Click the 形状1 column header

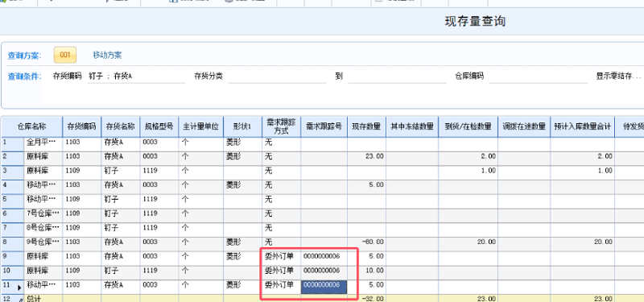click(x=243, y=126)
